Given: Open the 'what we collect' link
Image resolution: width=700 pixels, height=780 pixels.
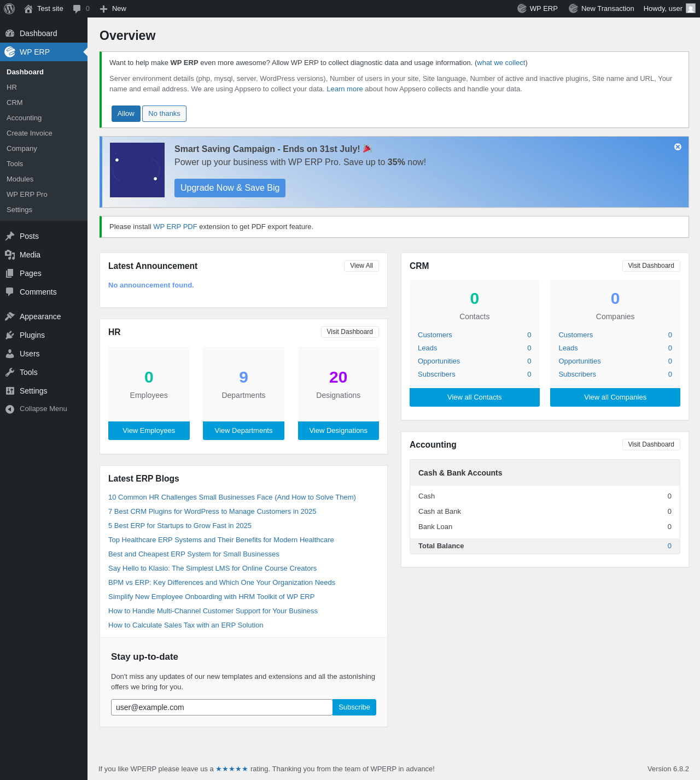Looking at the screenshot, I should click(501, 63).
